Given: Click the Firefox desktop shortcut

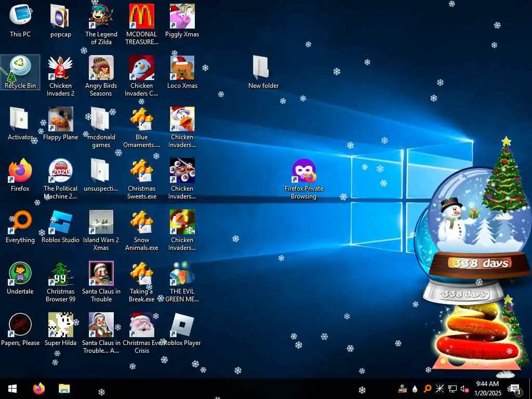Looking at the screenshot, I should tap(20, 175).
